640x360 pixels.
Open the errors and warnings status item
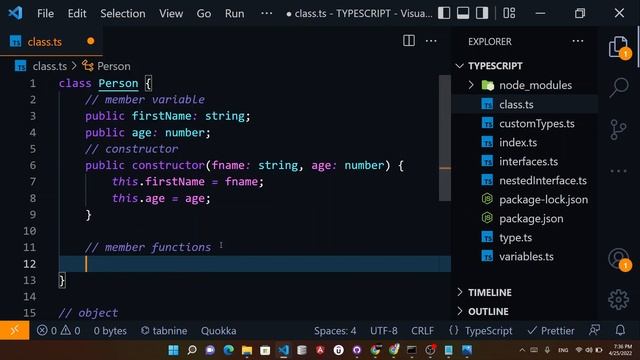[58, 331]
